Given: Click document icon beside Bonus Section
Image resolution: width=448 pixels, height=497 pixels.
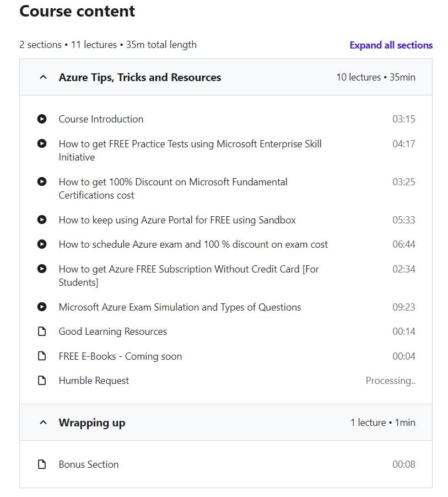Looking at the screenshot, I should pos(42,464).
